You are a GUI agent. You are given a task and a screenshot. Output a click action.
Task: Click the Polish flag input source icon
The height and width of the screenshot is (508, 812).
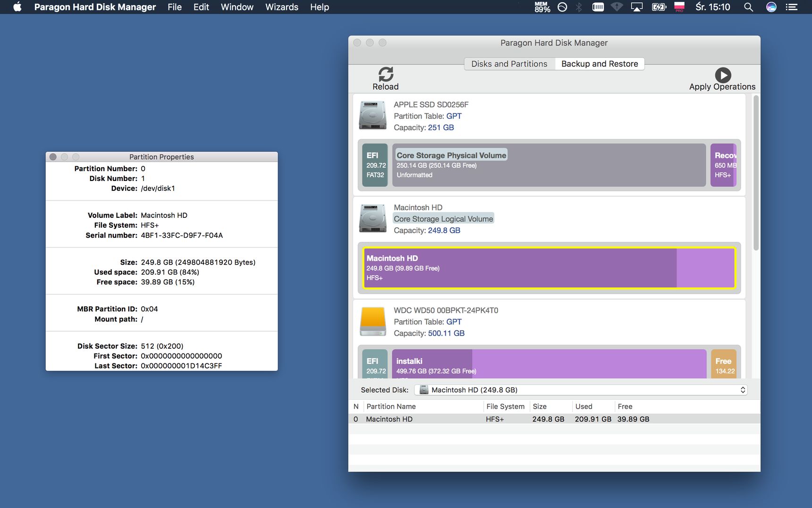click(x=679, y=7)
